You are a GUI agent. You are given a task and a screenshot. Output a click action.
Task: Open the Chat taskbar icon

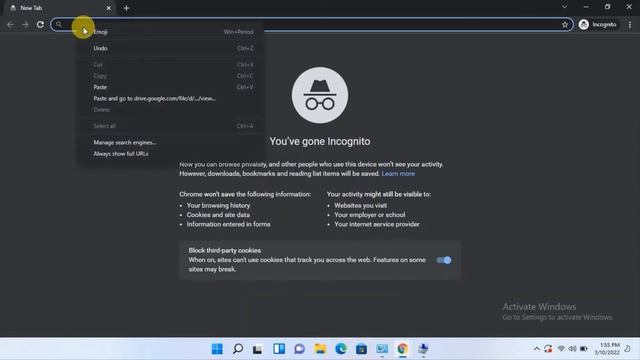coord(300,349)
